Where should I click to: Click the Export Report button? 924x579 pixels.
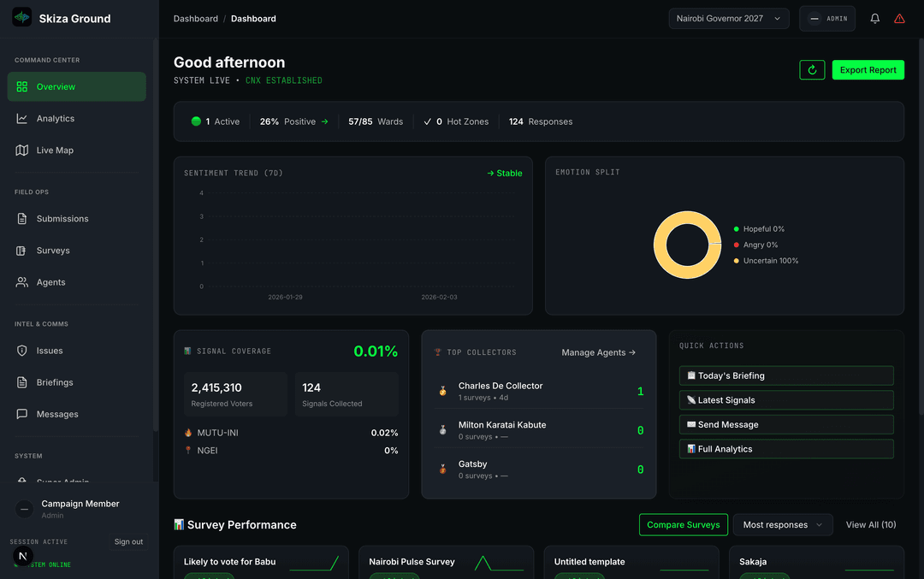tap(868, 69)
